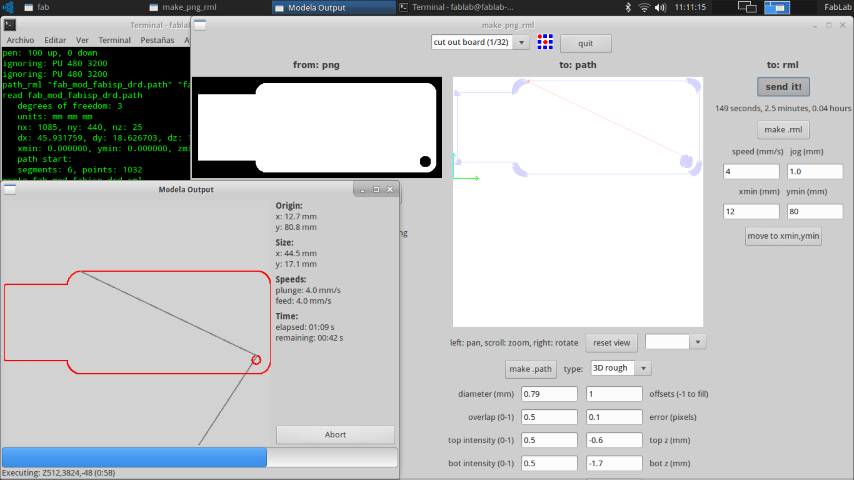Click the clock showing 11:11:15
The width and height of the screenshot is (854, 480).
pos(690,7)
